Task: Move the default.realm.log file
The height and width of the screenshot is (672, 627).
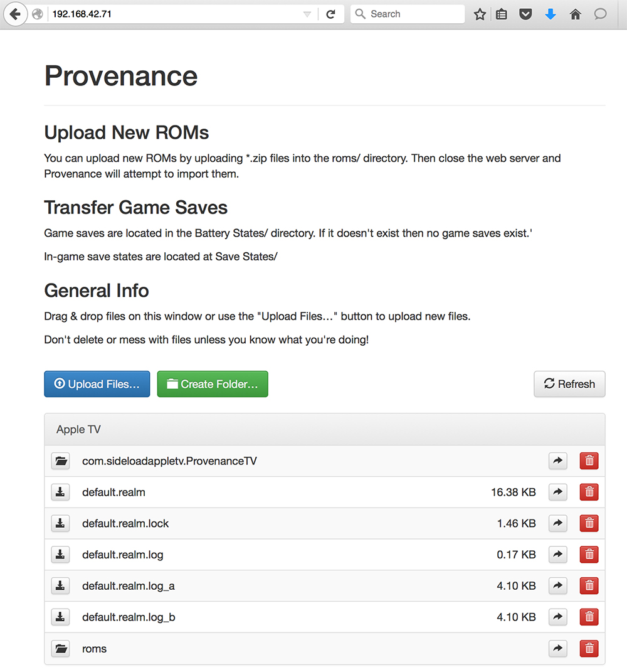Action: coord(557,555)
